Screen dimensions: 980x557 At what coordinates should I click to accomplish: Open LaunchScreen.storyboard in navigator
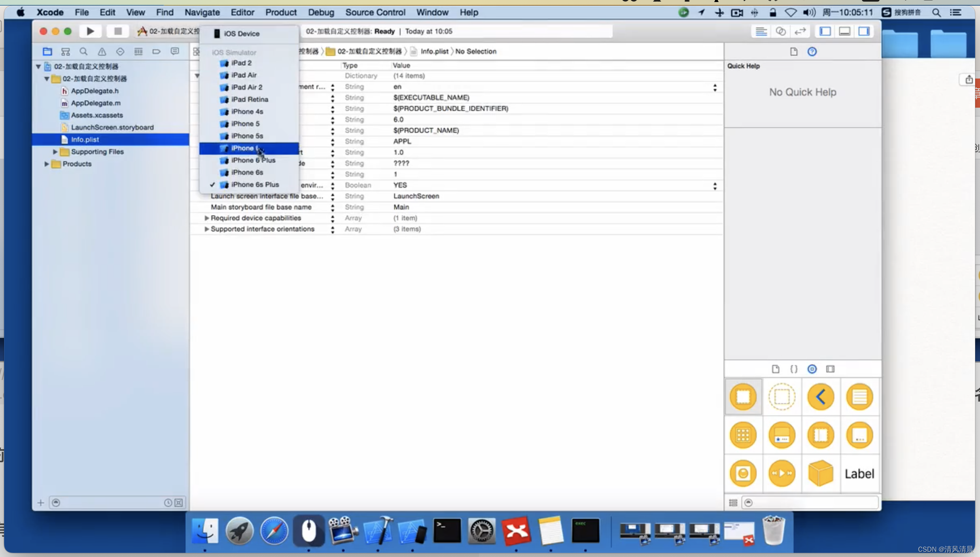(x=112, y=127)
